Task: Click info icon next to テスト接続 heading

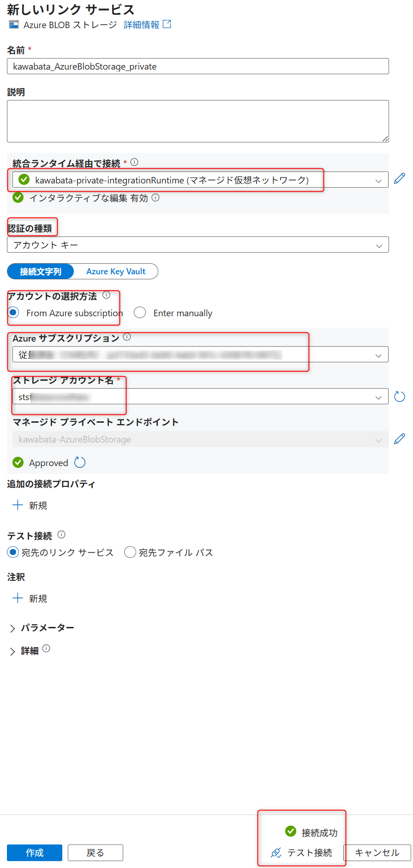Action: click(x=61, y=535)
